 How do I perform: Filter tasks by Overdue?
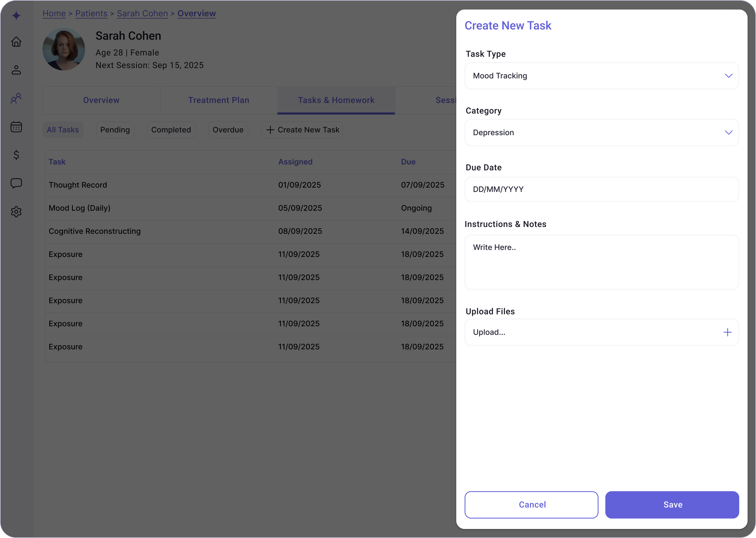click(x=228, y=130)
